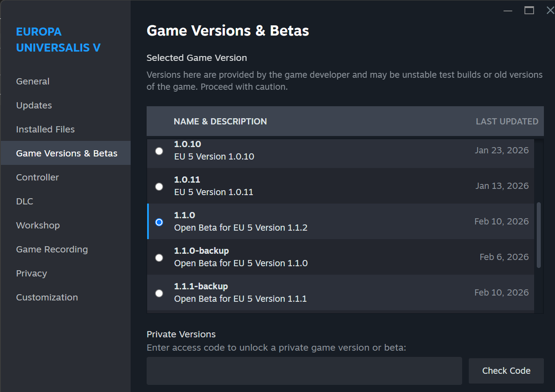Minimize the properties window
555x392 pixels.
coord(508,10)
